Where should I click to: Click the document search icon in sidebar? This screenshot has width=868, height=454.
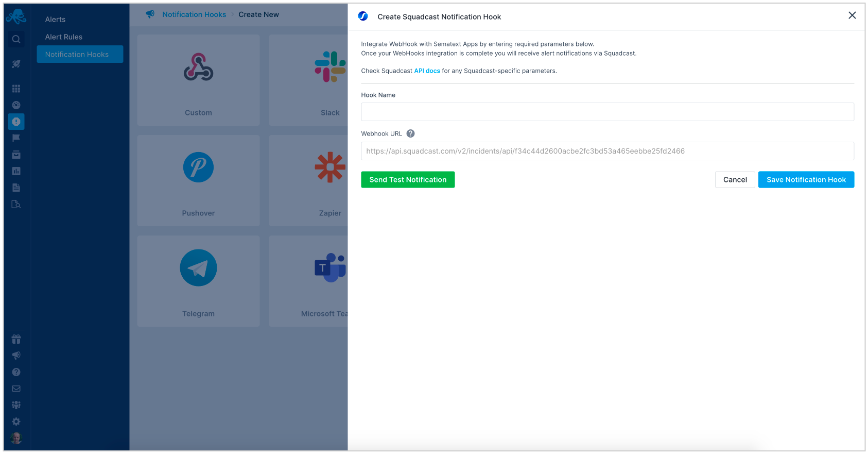click(16, 204)
